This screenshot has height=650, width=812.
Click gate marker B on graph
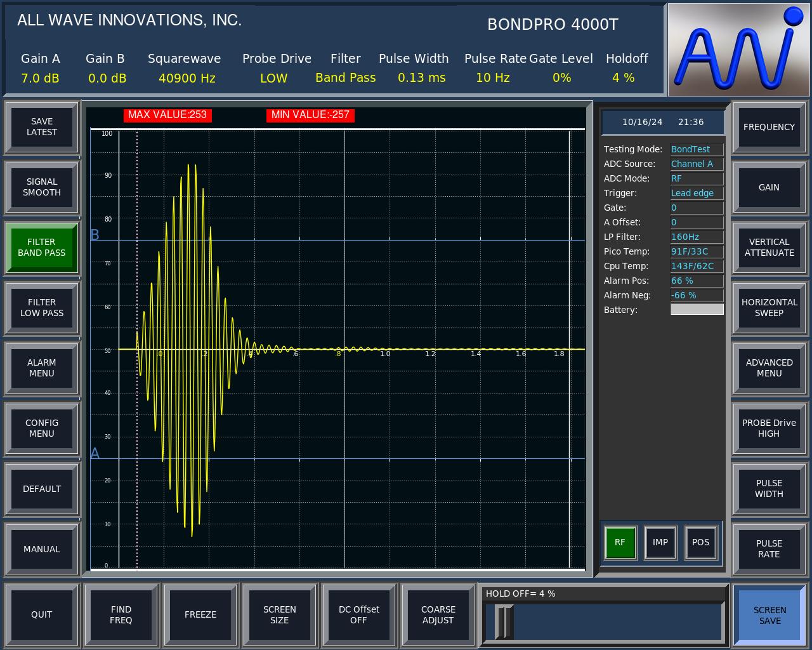click(95, 235)
